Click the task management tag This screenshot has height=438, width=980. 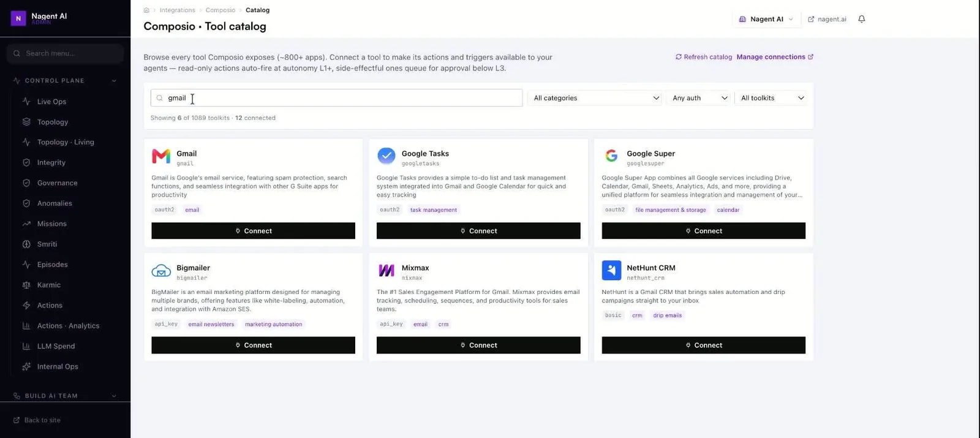tap(434, 210)
